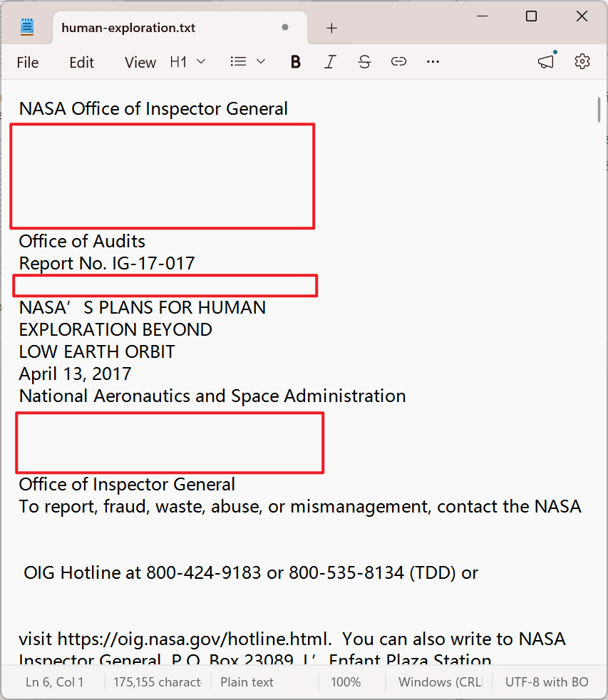The image size is (608, 700).
Task: Apply strikethrough formatting
Action: (364, 61)
